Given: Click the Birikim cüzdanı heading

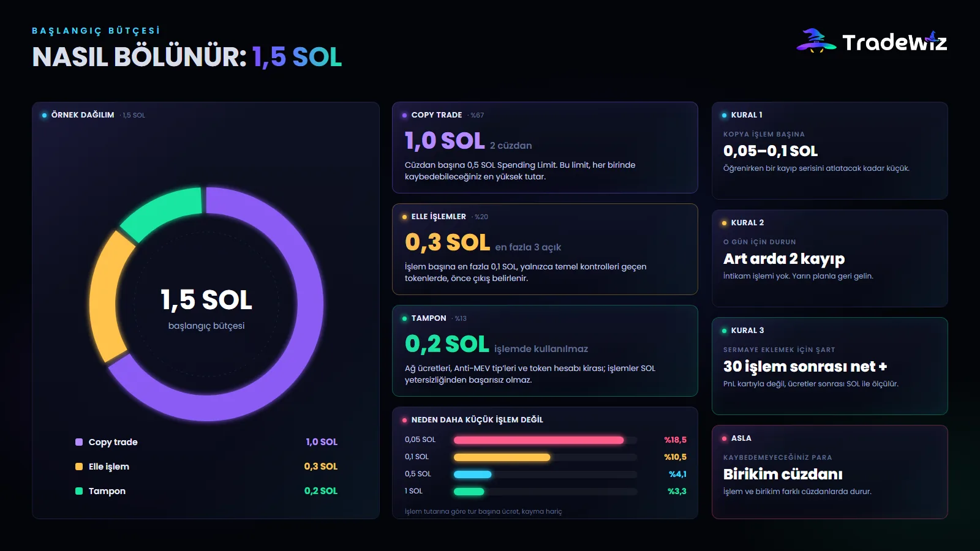Looking at the screenshot, I should point(783,474).
